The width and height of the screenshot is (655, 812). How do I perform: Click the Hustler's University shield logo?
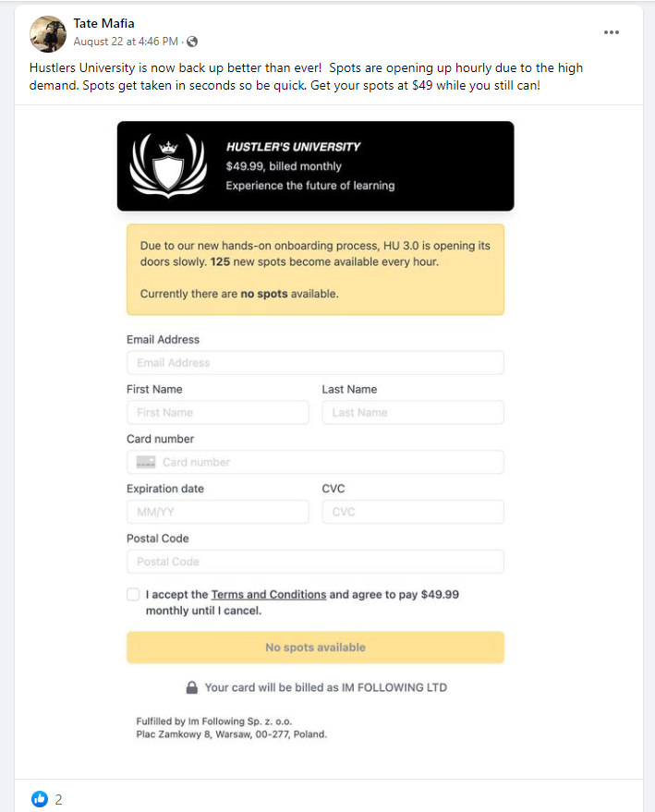[x=167, y=166]
